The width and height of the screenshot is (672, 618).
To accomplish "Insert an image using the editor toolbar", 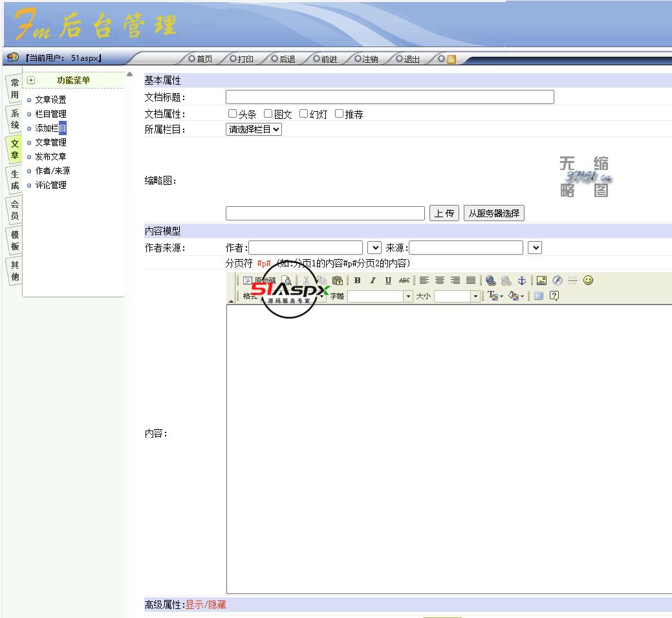I will 541,281.
